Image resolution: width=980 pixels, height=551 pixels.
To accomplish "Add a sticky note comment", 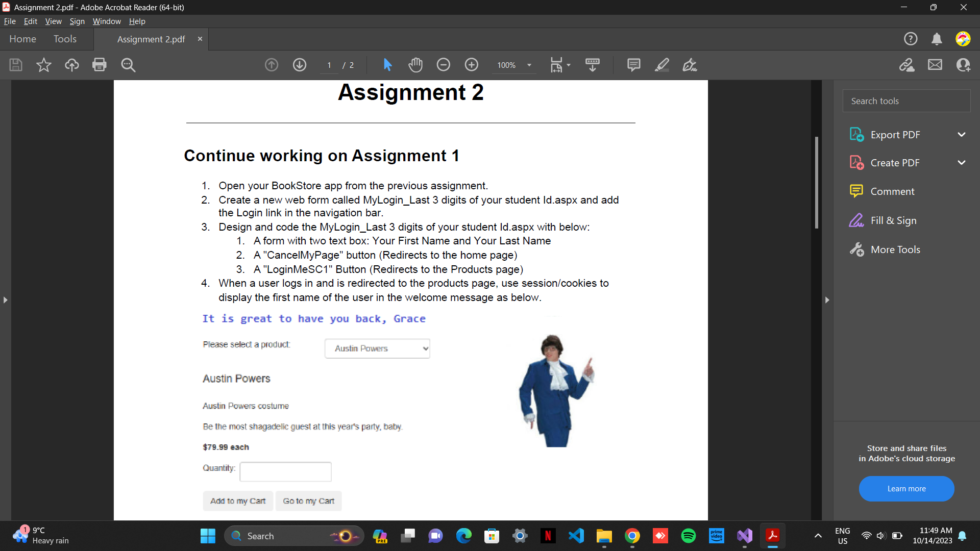I will tap(633, 65).
